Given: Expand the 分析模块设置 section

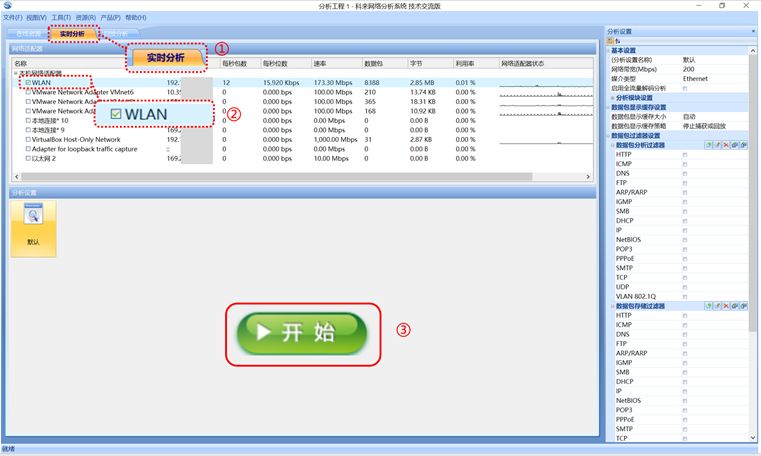Looking at the screenshot, I should (x=612, y=98).
